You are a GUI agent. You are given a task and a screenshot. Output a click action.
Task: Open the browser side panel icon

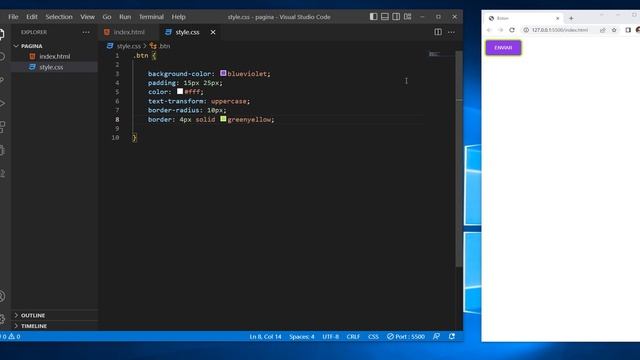pyautogui.click(x=628, y=30)
